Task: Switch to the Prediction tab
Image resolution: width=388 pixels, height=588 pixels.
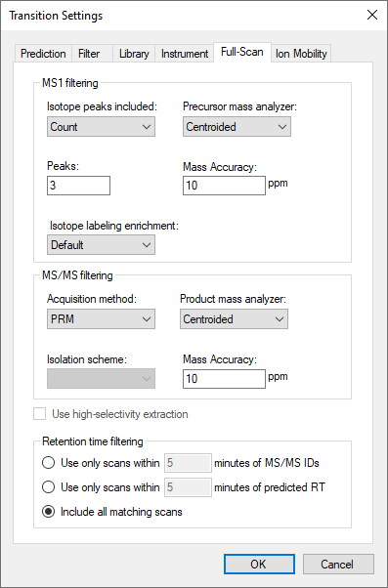Action: tap(43, 54)
